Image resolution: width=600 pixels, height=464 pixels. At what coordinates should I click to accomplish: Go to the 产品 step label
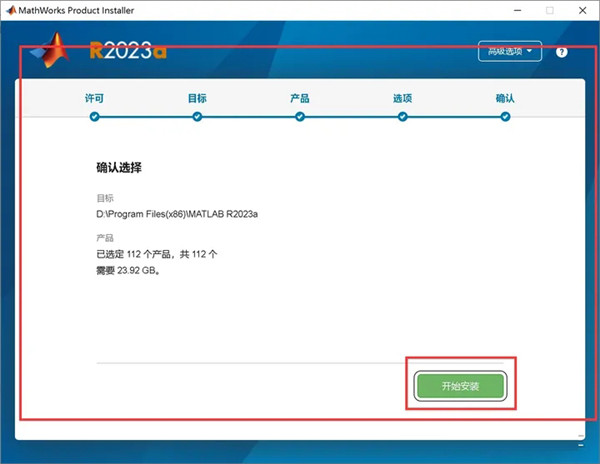[x=300, y=98]
